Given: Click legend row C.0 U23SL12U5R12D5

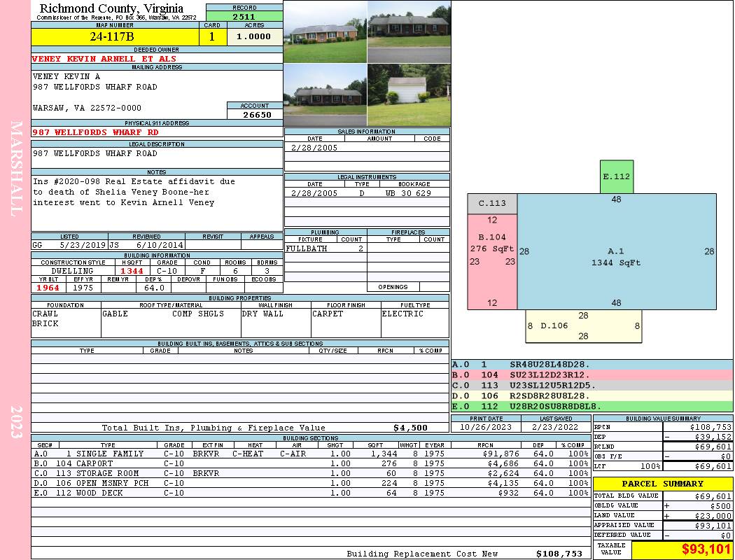Looking at the screenshot, I should point(592,385).
